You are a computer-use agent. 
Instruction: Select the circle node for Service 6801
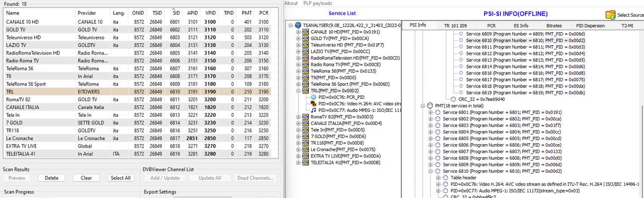tap(438, 112)
